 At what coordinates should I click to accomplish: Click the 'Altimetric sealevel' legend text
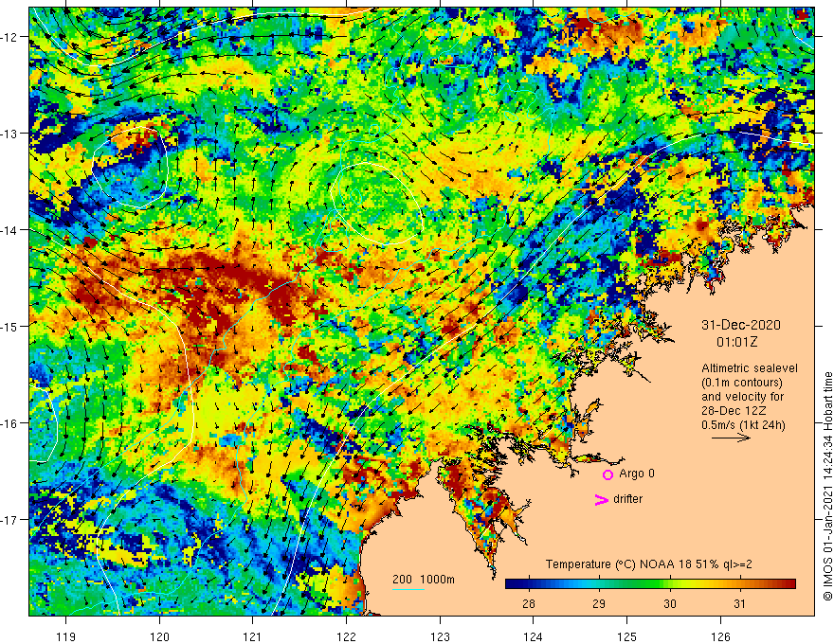point(750,367)
